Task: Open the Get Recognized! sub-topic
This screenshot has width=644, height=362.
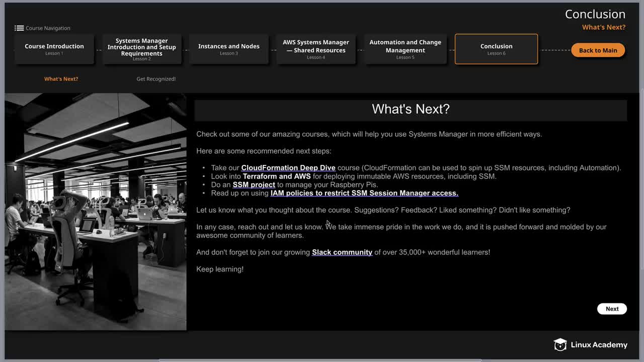Action: (156, 79)
